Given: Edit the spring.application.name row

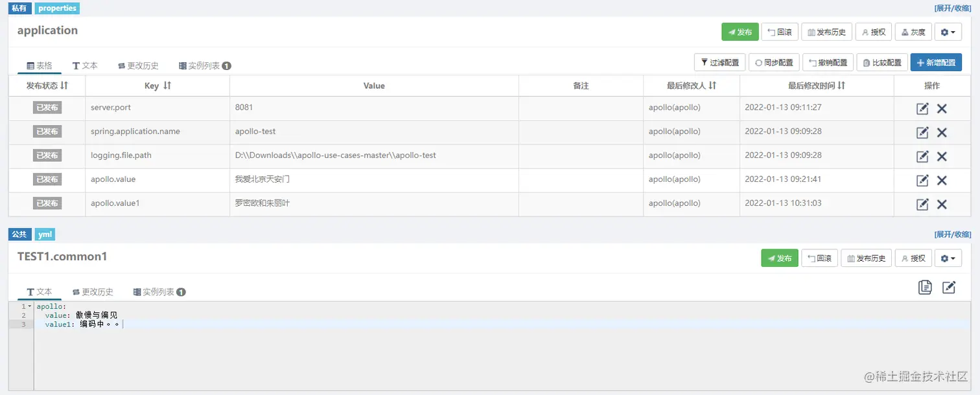Looking at the screenshot, I should [922, 133].
